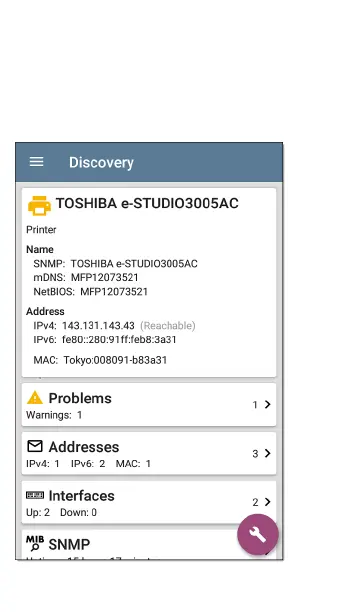Screen dimensions: 360x612
Task: Click the Interfaces port icon
Action: click(35, 495)
